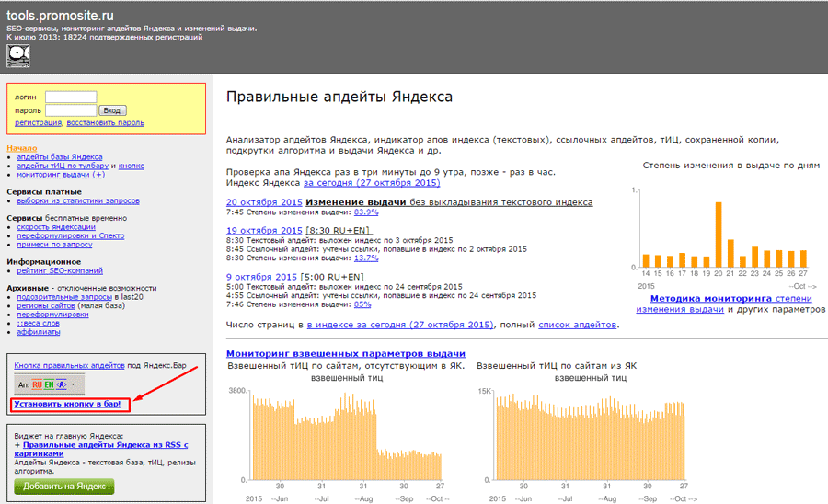Click the EN indicator on bar button preview
The image size is (828, 504).
click(x=49, y=384)
